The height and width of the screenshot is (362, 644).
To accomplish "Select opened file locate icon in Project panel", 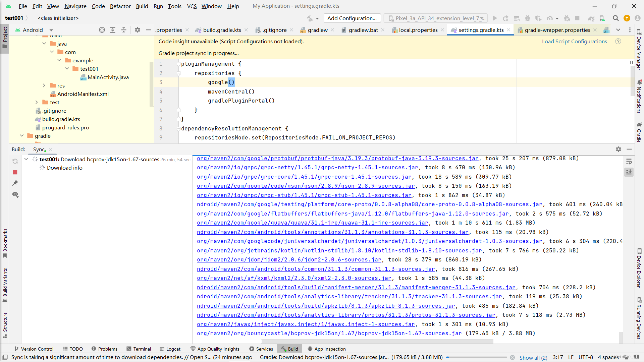I will [x=102, y=30].
